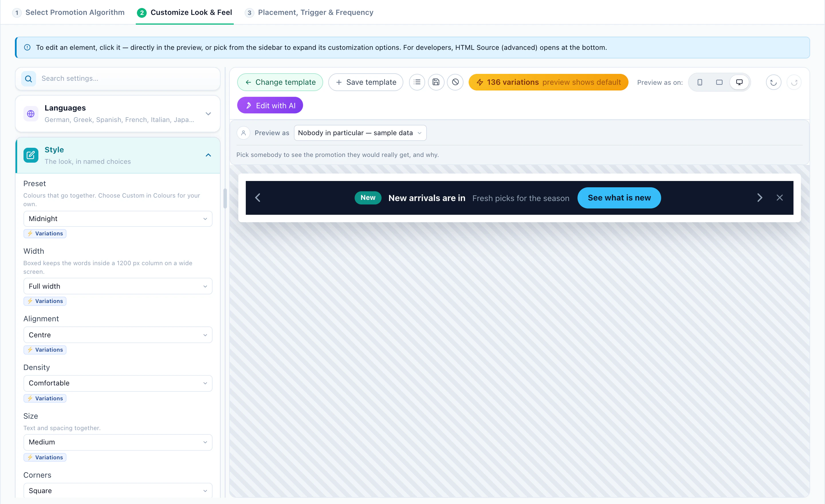Screen dimensions: 825x504
Task: Click the search magnifier icon
Action: pos(28,79)
